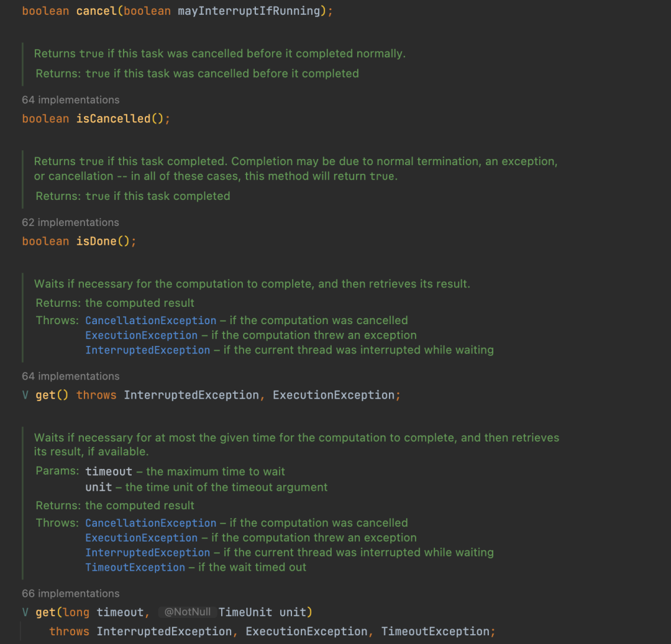
Task: Click TimeoutException in the throws clause
Action: click(436, 632)
